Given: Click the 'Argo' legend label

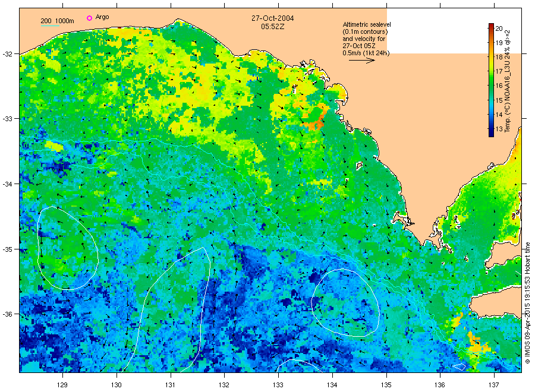Looking at the screenshot, I should (102, 17).
